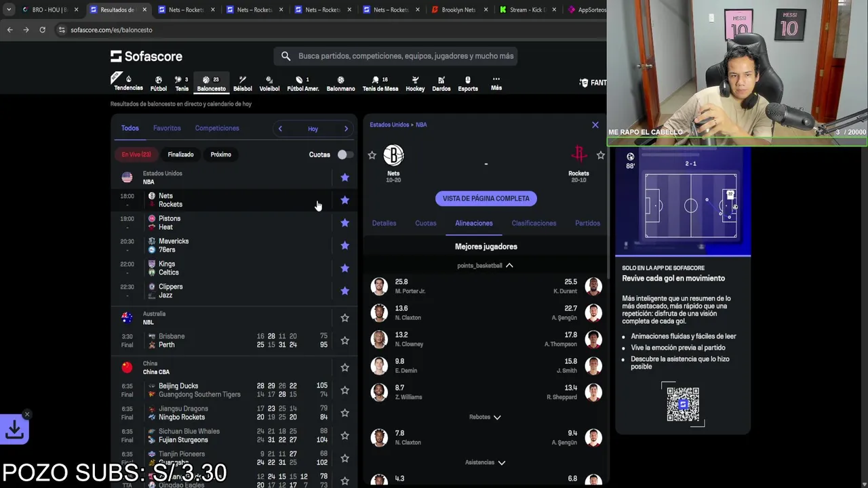Go to previous day arrow
This screenshot has height=488, width=868.
[280, 129]
